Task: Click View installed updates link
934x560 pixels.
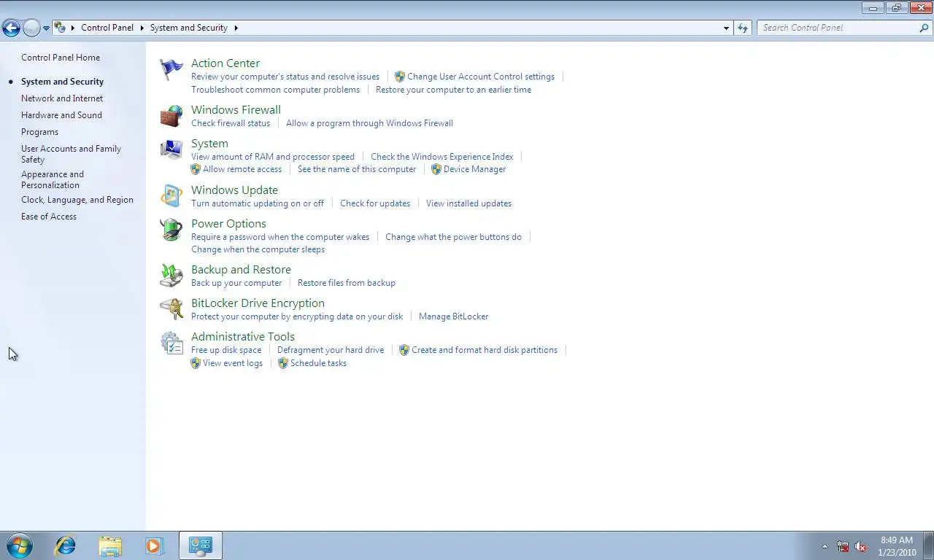Action: click(468, 203)
